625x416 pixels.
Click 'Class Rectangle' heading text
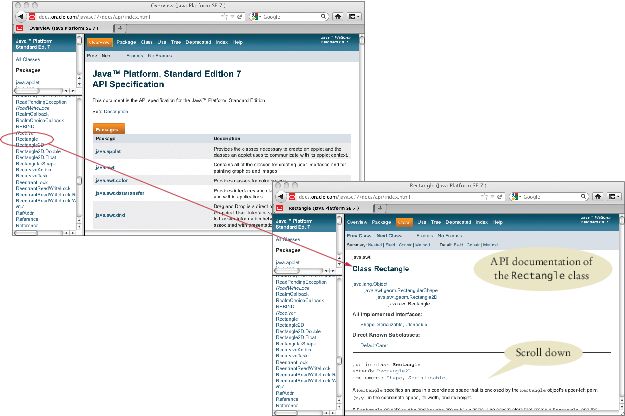point(381,269)
